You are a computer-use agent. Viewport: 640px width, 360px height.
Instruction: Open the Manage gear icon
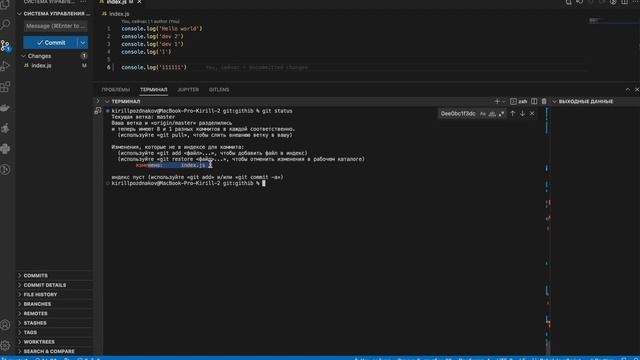pyautogui.click(x=5, y=345)
